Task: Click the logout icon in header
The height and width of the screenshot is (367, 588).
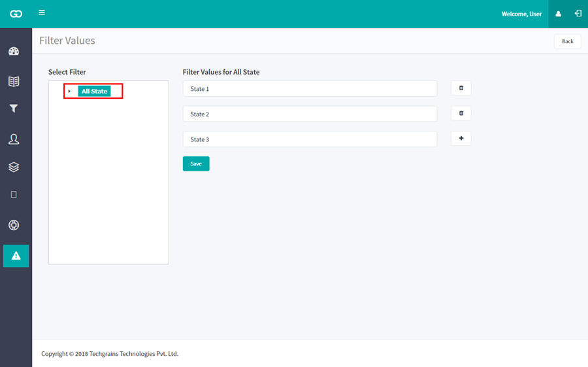Action: 578,14
